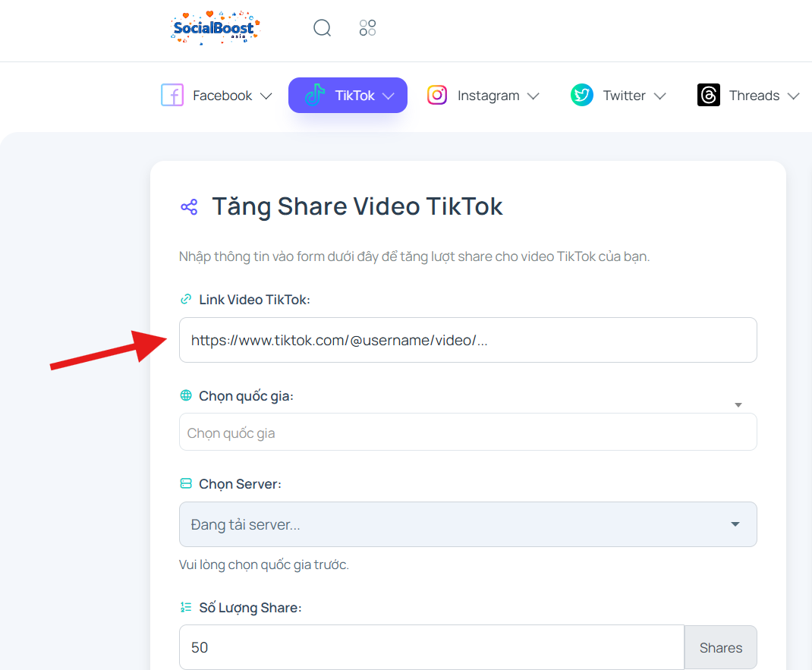
Task: Click the small arrow above the country field
Action: (738, 405)
